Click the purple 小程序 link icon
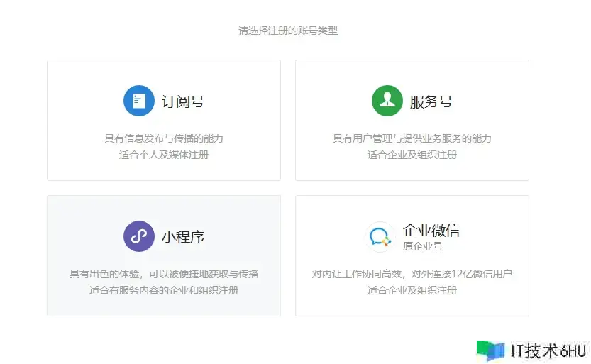The width and height of the screenshot is (591, 364). (139, 236)
